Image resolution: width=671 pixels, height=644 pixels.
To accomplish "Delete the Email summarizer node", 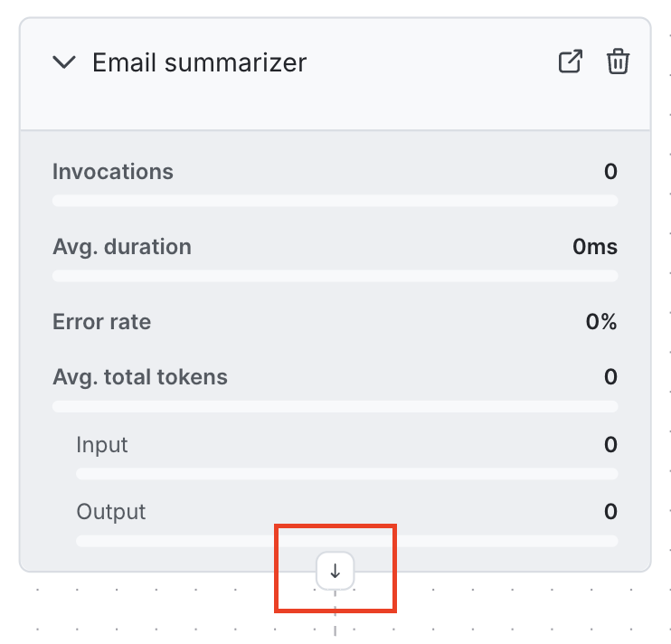I will coord(619,62).
